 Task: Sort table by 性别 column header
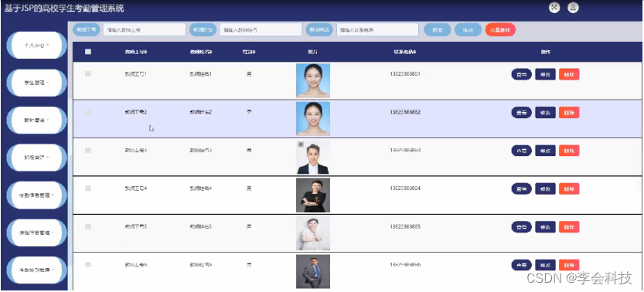point(249,52)
